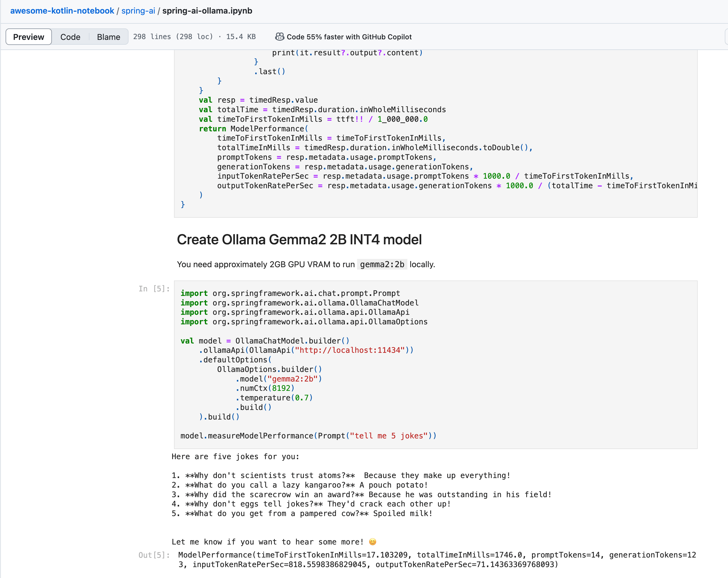Click the GitHub Copilot icon

pyautogui.click(x=280, y=36)
